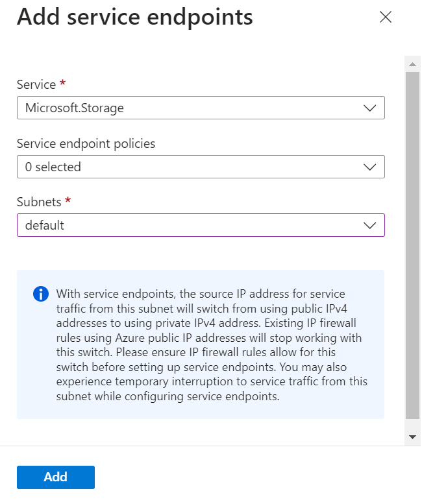Image resolution: width=422 pixels, height=504 pixels.
Task: Click the Subnets field label
Action: click(39, 202)
